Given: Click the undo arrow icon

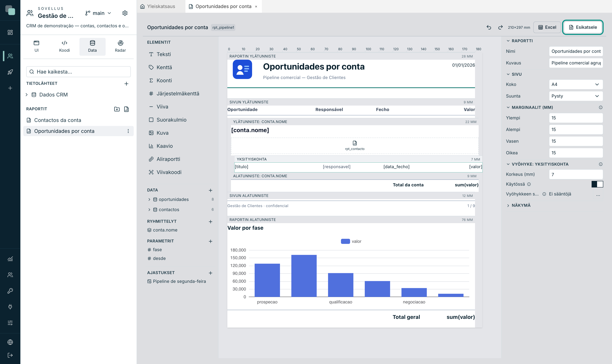Looking at the screenshot, I should [x=489, y=27].
